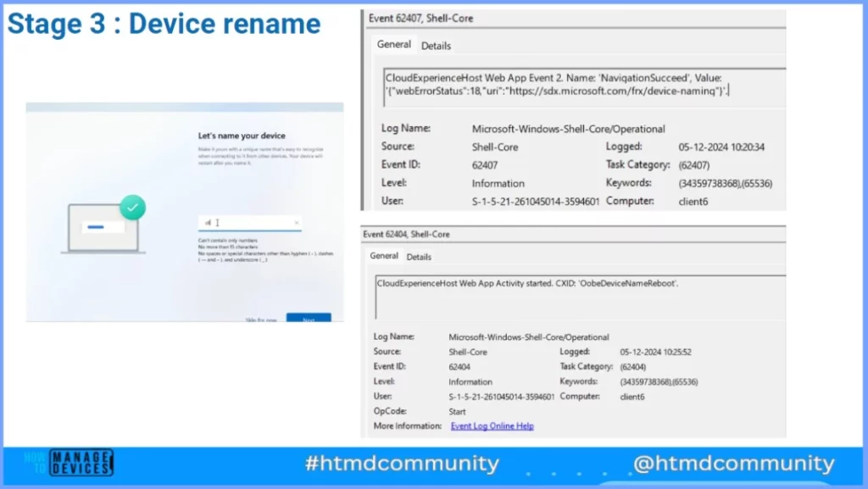
Task: Select Level 'Information' in Event 62404 panel
Action: 470,381
